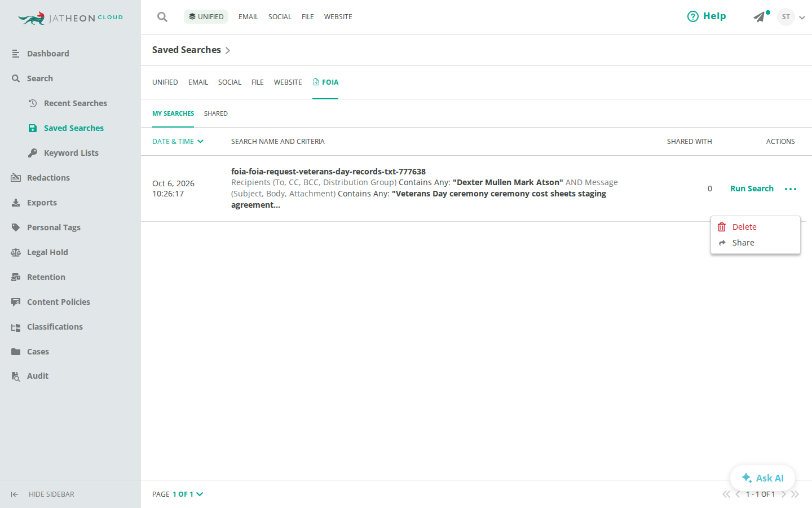This screenshot has width=812, height=508.
Task: Click the 1 - 1 OF 1 results counter
Action: click(760, 494)
